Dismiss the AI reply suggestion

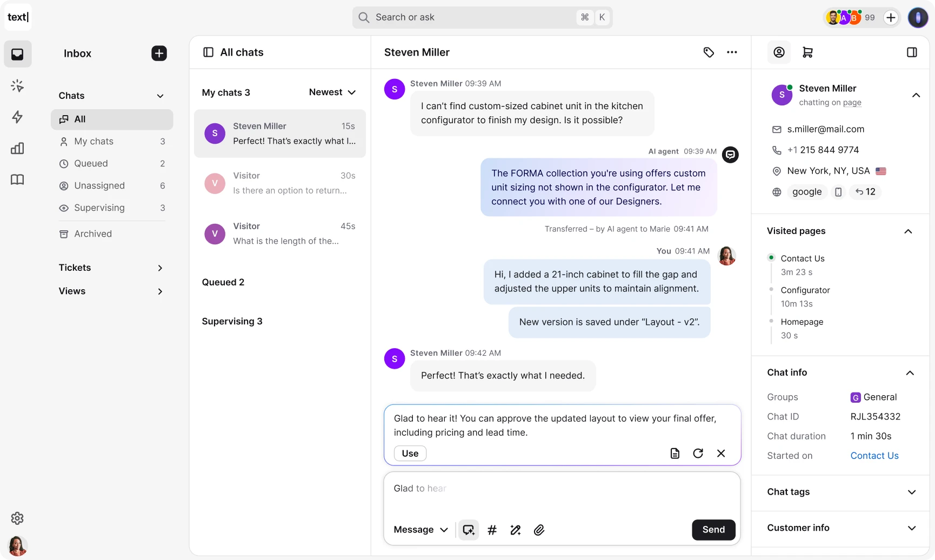click(721, 454)
